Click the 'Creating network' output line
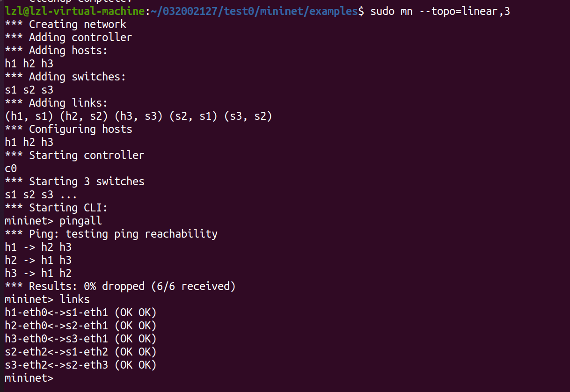 66,24
